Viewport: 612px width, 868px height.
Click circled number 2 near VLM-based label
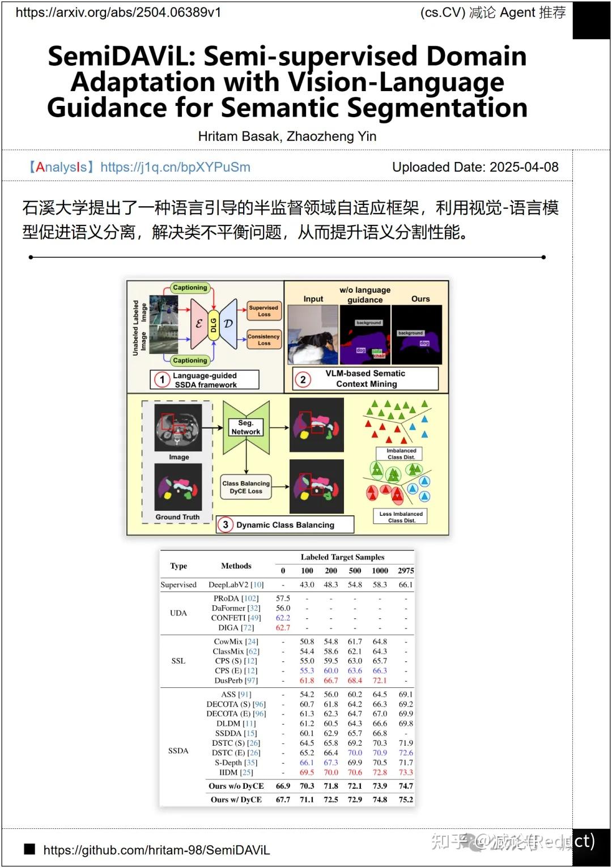tap(303, 379)
